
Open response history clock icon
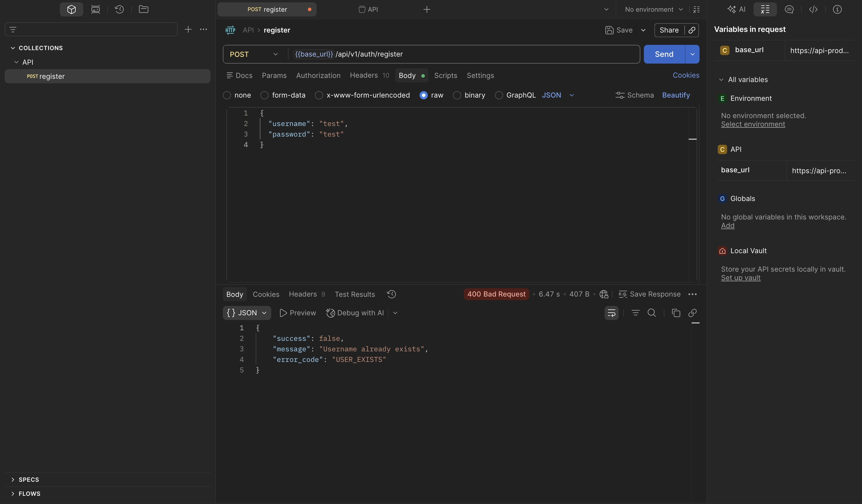point(391,294)
